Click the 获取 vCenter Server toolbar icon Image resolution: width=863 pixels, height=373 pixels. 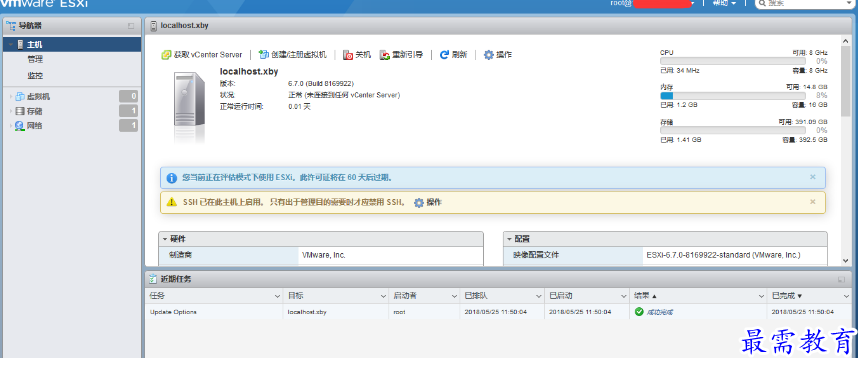point(166,54)
